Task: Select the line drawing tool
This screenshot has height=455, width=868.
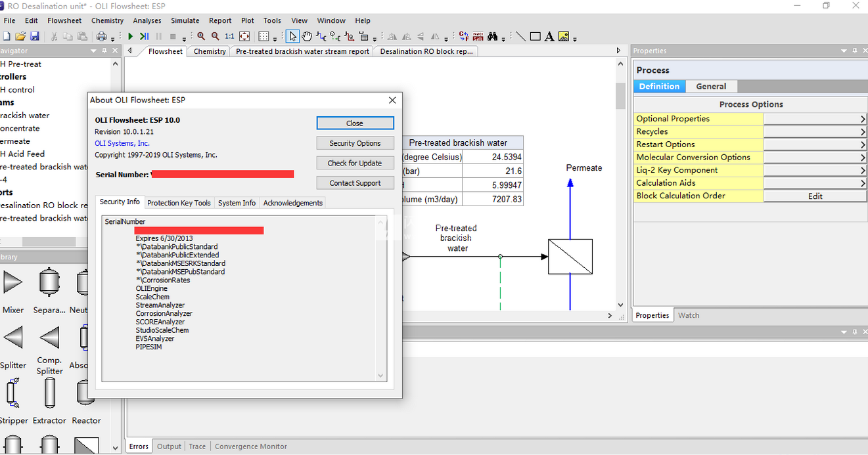Action: point(520,37)
